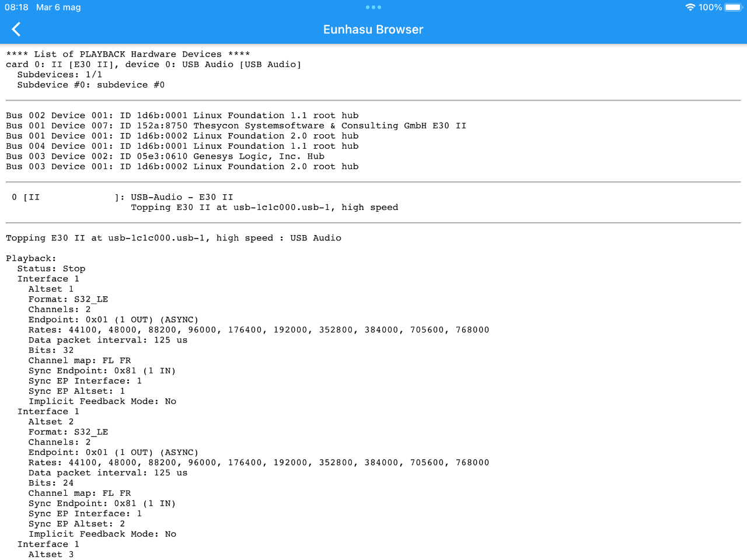Click the Playback: section heading
Viewport: 747px width, 560px height.
[31, 258]
